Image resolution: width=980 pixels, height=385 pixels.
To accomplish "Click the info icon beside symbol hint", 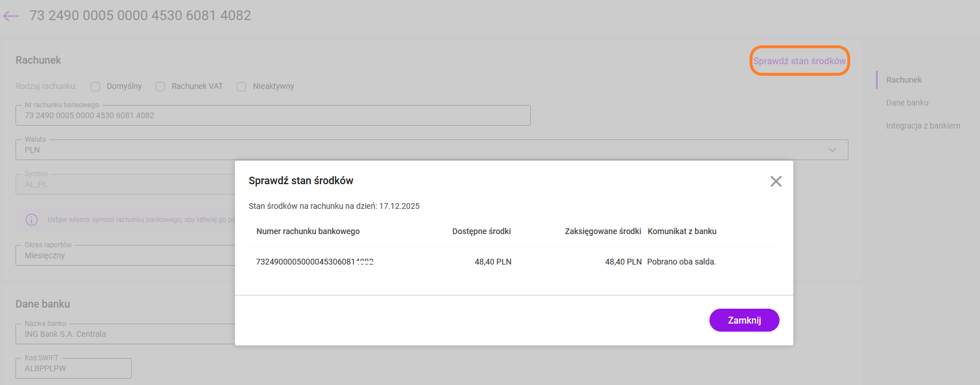I will pos(32,220).
